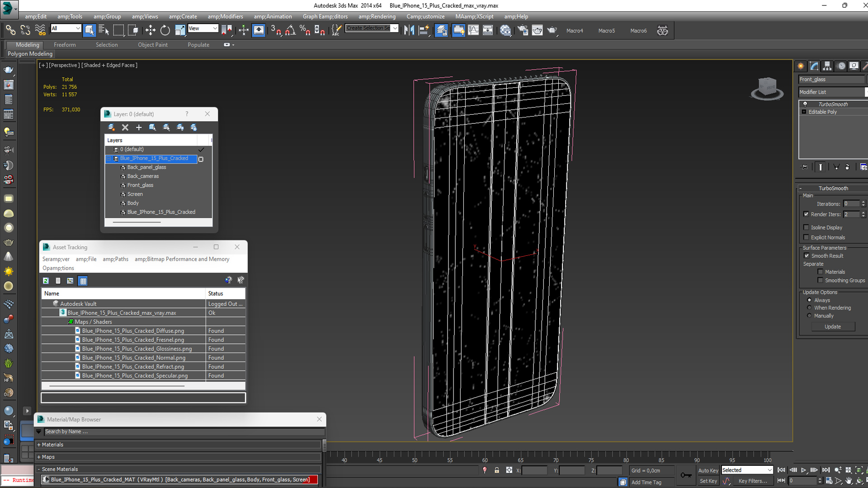Select the Select and Link tool
This screenshot has width=868, height=488.
pyautogui.click(x=10, y=30)
